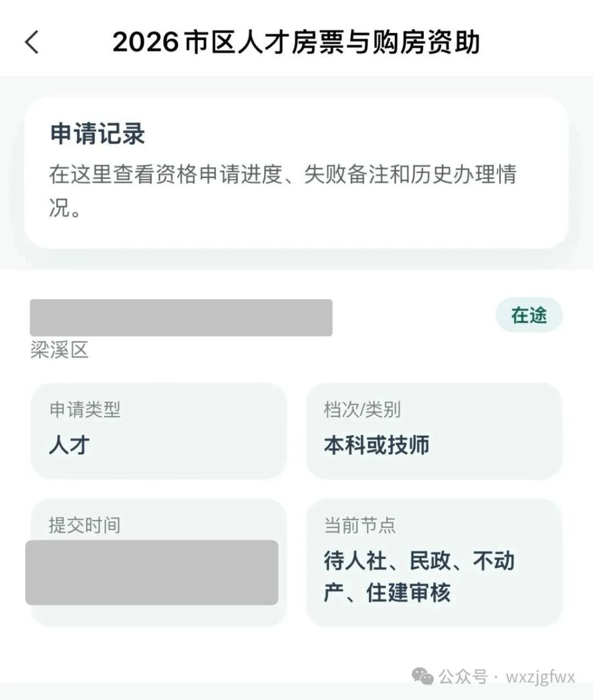Tap the 人才 application type value
This screenshot has width=593, height=700.
point(69,445)
